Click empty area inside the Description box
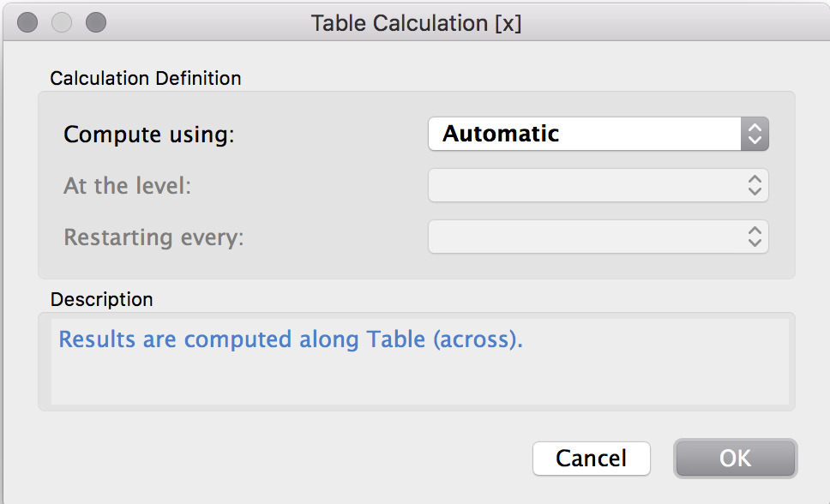The width and height of the screenshot is (830, 504). pyautogui.click(x=418, y=382)
